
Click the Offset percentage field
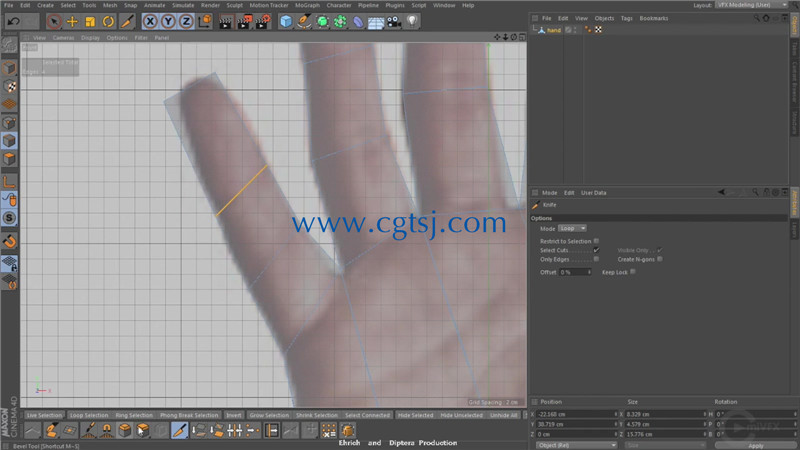(x=575, y=272)
